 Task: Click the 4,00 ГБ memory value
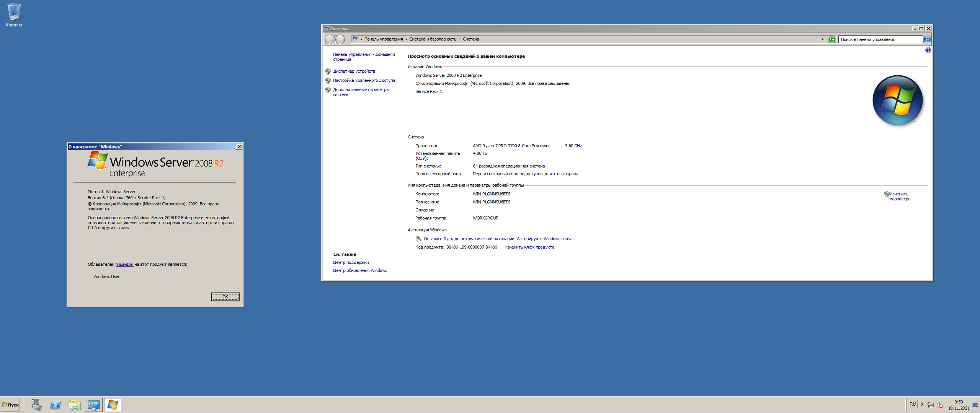480,154
